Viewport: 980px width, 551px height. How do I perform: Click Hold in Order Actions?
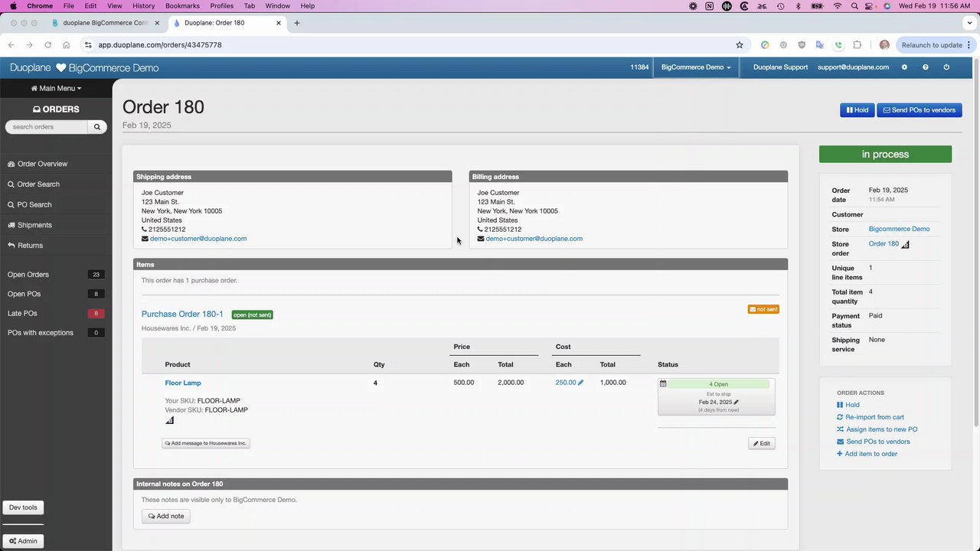coord(848,405)
